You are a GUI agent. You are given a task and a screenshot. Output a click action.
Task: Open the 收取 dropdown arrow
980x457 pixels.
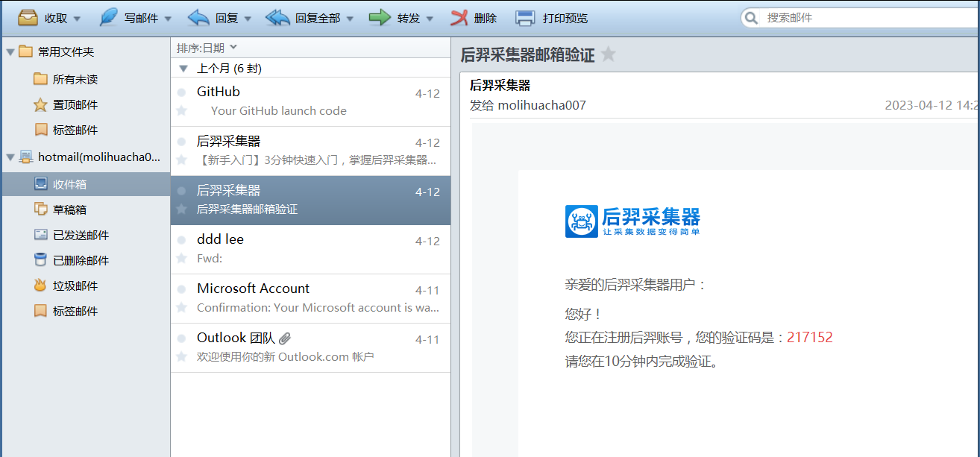tap(77, 19)
